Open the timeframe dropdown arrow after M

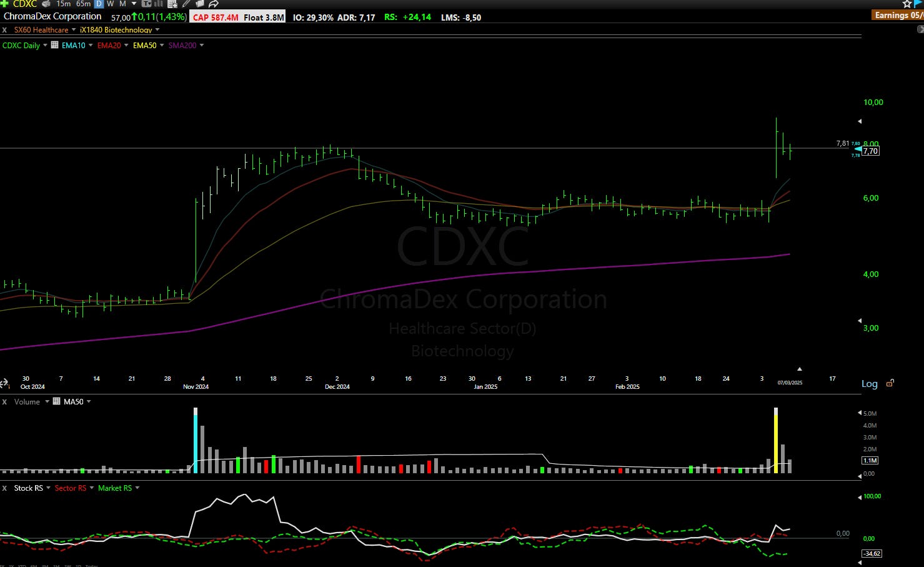[134, 4]
